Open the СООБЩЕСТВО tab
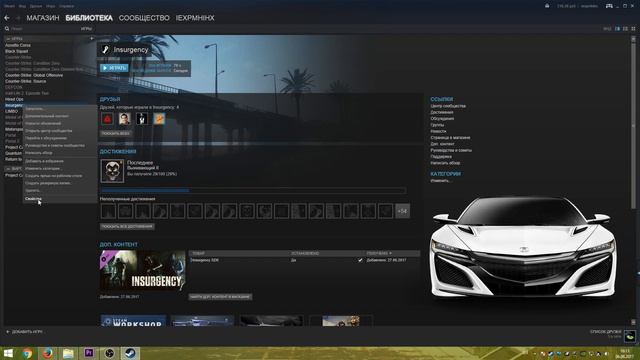This screenshot has height=360, width=640. pyautogui.click(x=144, y=18)
